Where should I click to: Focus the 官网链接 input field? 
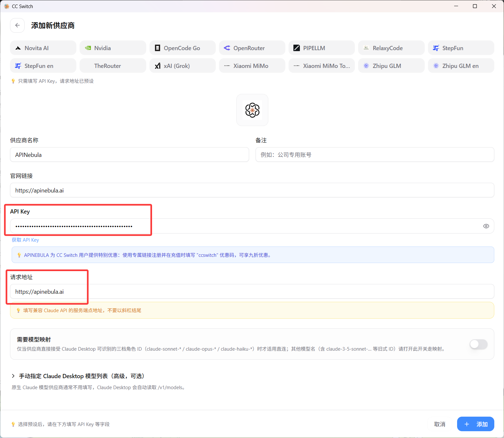(x=252, y=190)
